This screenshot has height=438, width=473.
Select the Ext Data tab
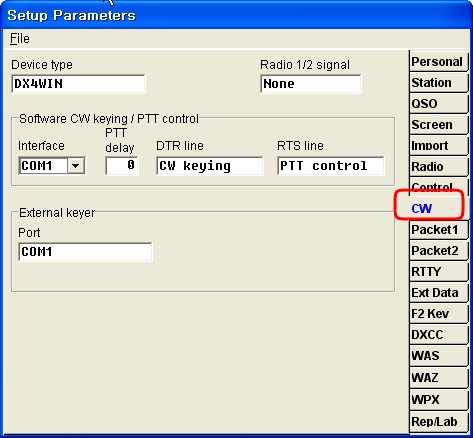coord(438,292)
